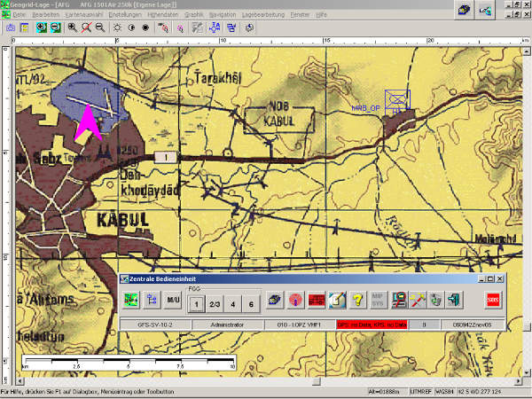Open the Navigation menu
This screenshot has width=532, height=399.
[223, 15]
